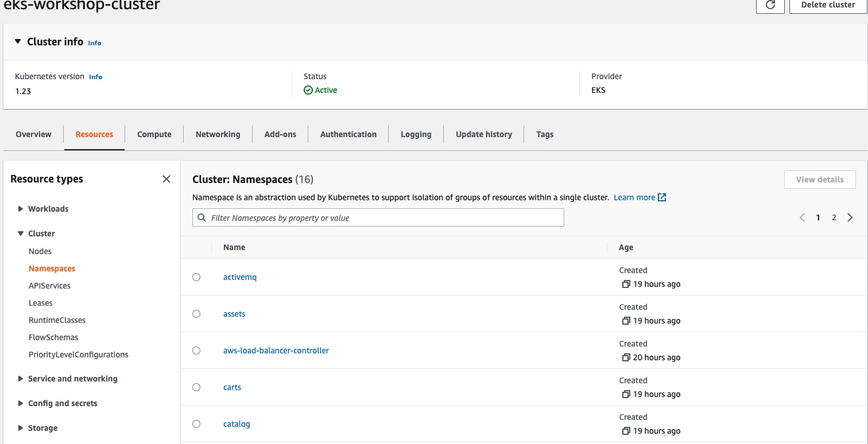Select the activemq namespace radio button
The image size is (868, 444).
point(196,277)
